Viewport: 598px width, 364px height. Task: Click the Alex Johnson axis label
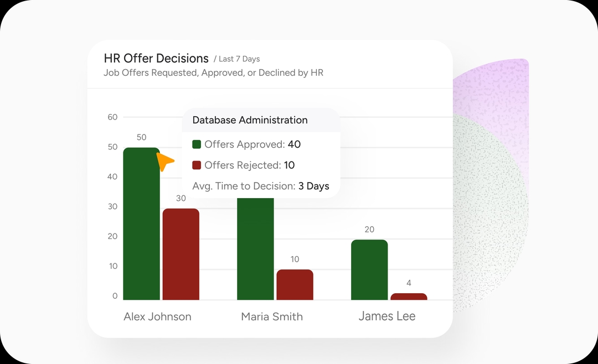click(157, 317)
